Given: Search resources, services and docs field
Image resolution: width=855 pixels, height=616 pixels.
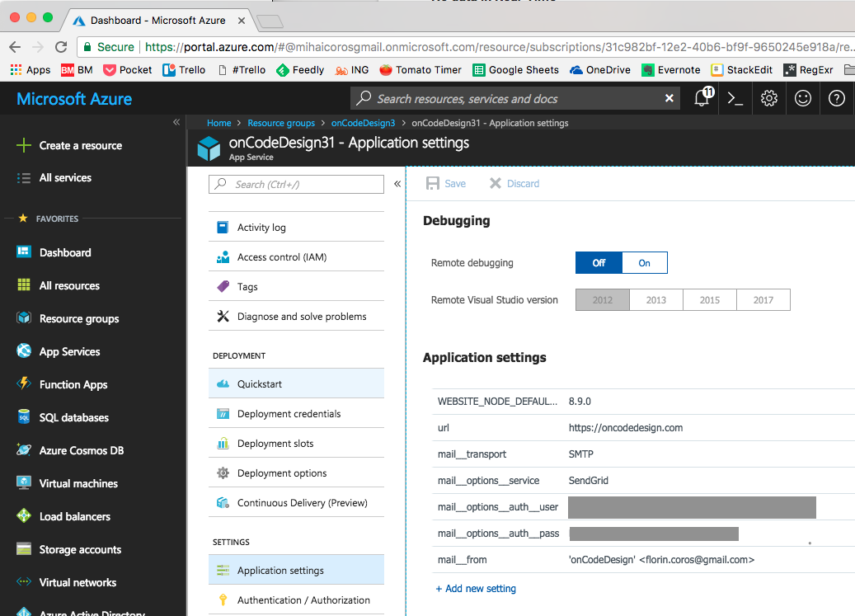Looking at the screenshot, I should tap(514, 99).
